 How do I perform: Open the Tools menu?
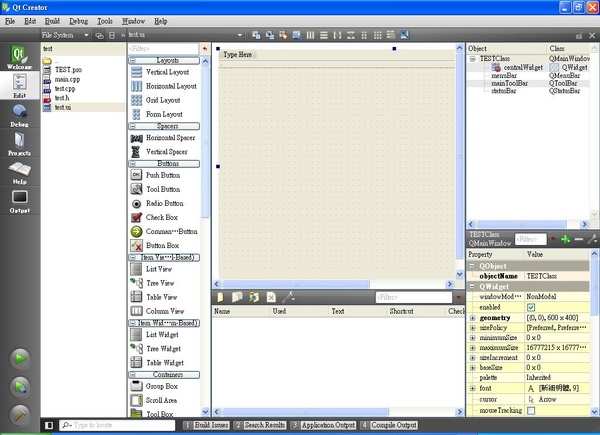(104, 21)
